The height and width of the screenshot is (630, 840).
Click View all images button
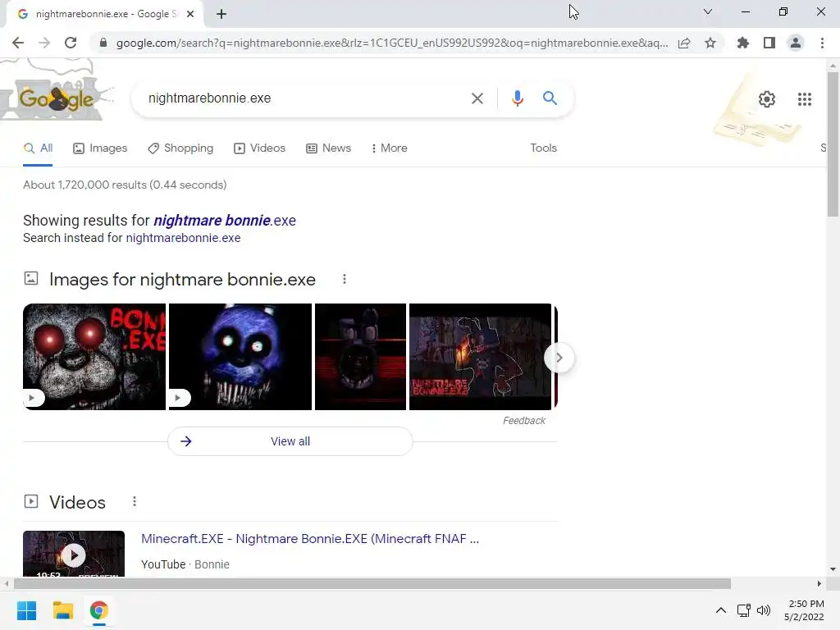(x=290, y=441)
